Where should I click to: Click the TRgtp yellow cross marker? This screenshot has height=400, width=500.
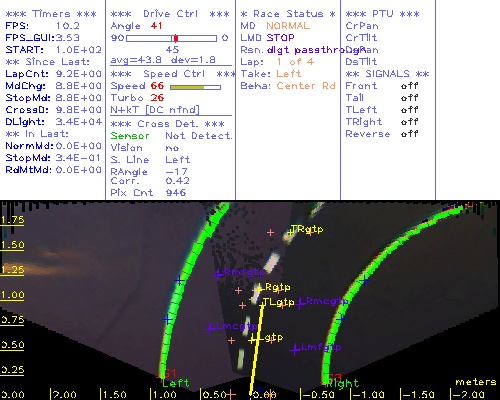point(292,230)
